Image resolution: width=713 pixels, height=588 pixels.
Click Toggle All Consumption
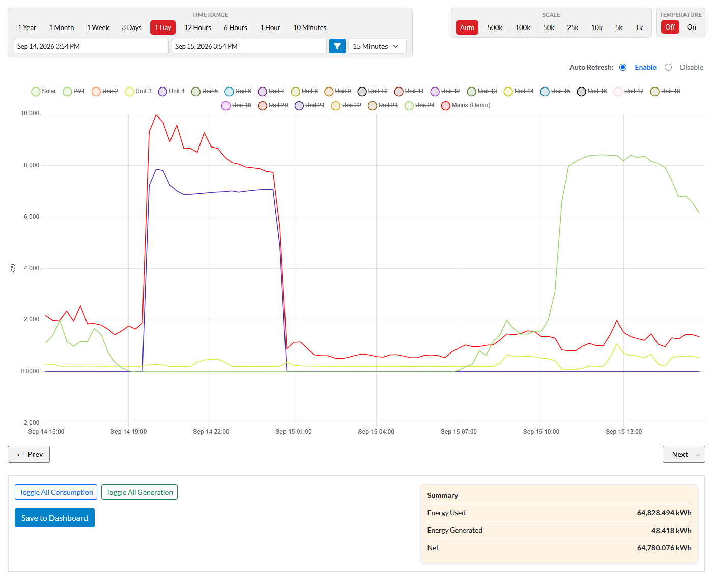point(56,492)
